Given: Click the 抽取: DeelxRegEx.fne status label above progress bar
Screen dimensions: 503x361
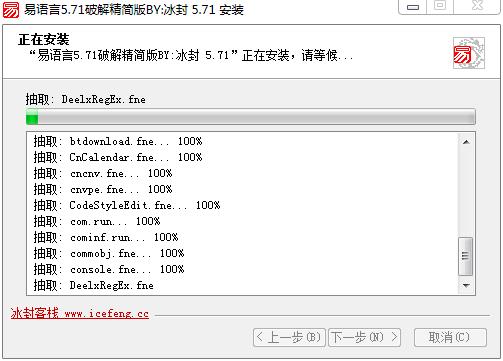Looking at the screenshot, I should [86, 99].
